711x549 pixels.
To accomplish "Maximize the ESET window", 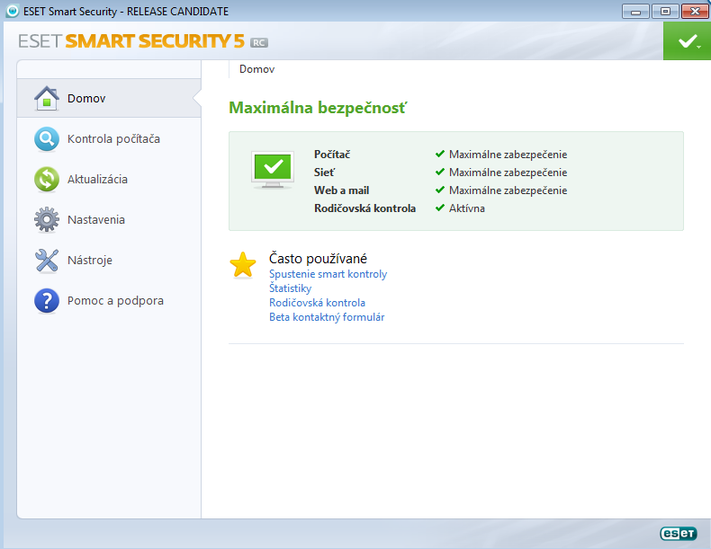I will click(x=665, y=11).
